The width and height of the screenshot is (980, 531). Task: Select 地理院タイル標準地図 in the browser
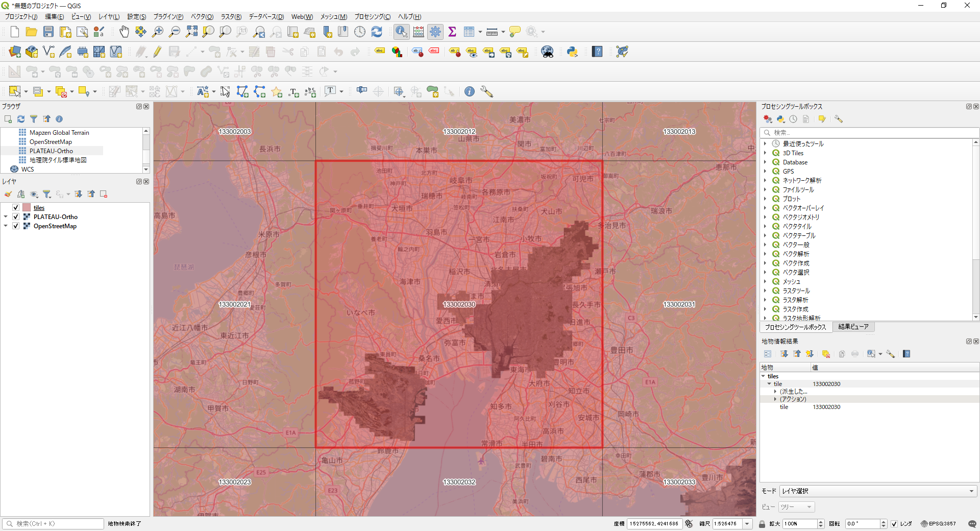[x=58, y=160]
